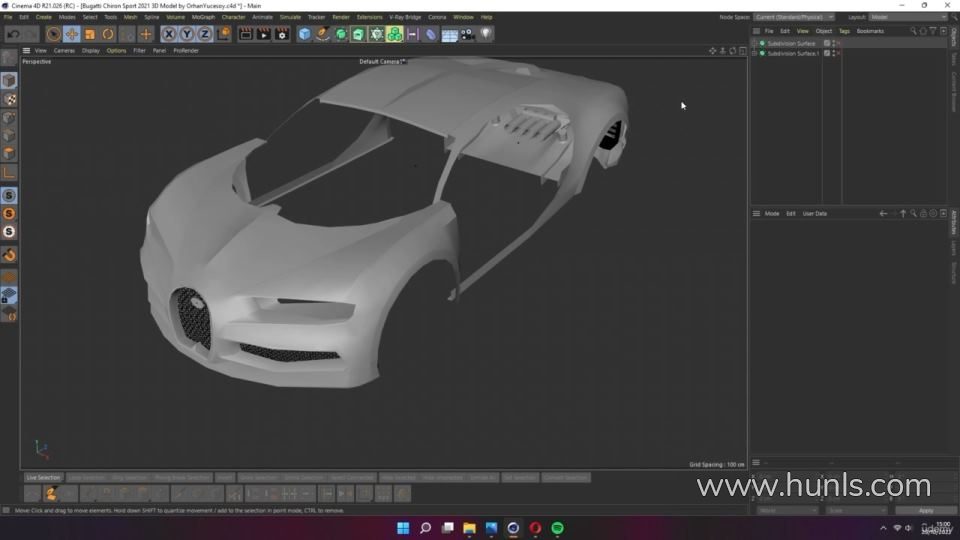Viewport: 960px width, 540px height.
Task: Open Edit Render Settings icon
Action: 282,34
